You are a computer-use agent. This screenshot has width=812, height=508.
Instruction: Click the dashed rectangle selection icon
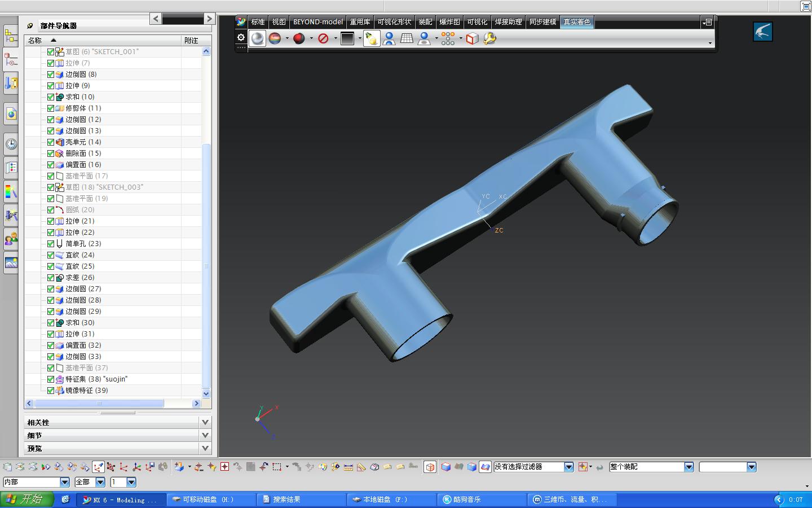coord(277,467)
